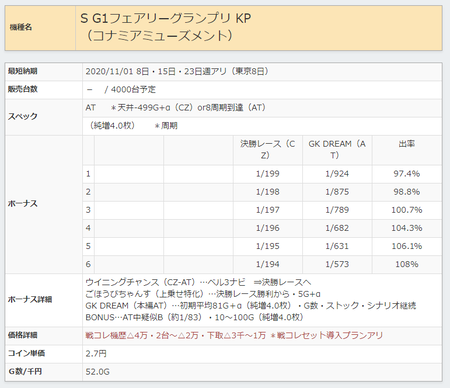Click the 1/196 CZ probability cell
This screenshot has width=450, height=388.
[268, 228]
